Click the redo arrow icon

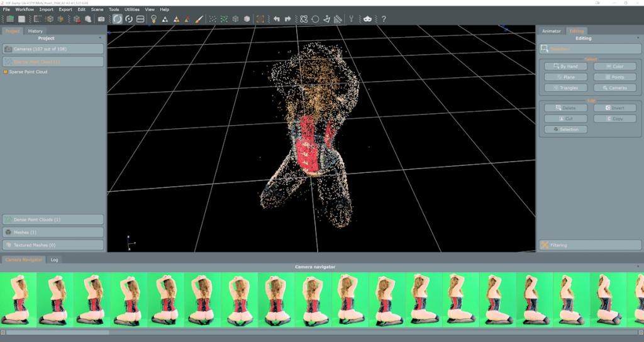[288, 19]
